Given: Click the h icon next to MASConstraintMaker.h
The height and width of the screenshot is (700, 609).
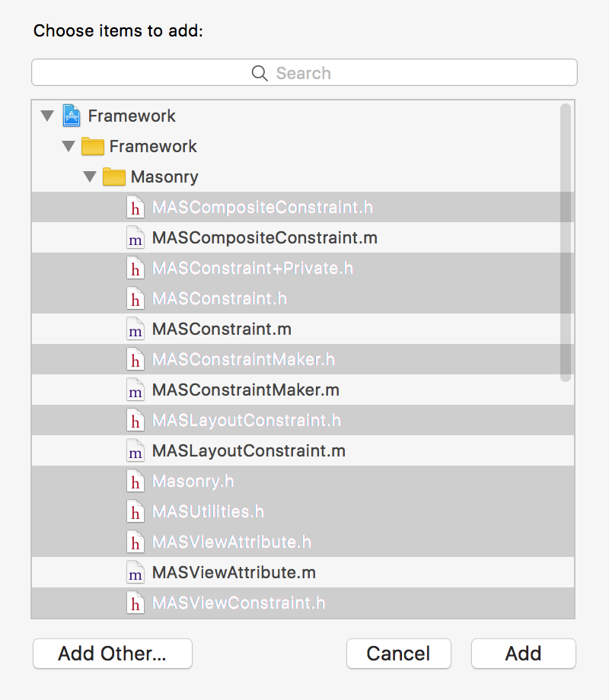Looking at the screenshot, I should [135, 359].
